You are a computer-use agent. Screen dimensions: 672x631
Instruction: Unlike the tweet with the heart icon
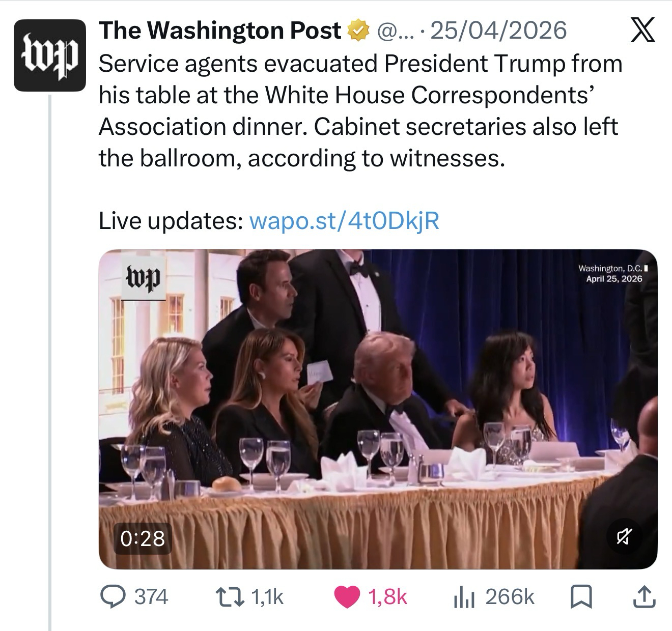coord(346,597)
